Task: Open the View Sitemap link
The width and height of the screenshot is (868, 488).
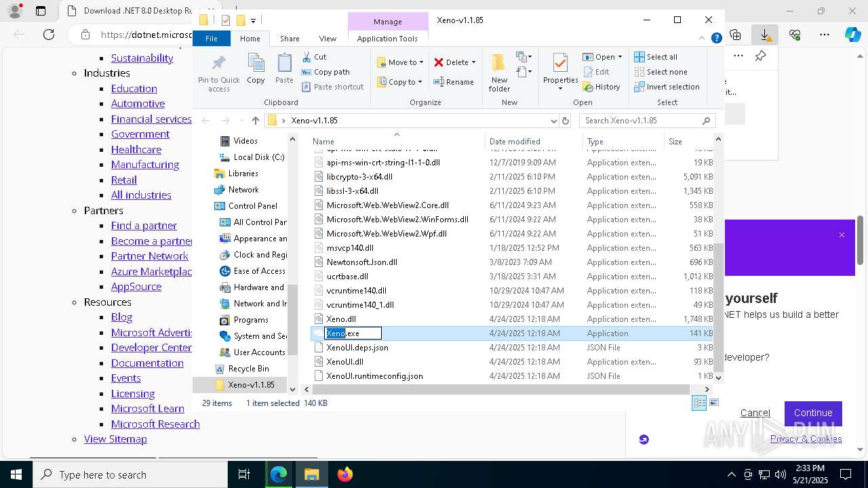Action: click(115, 439)
